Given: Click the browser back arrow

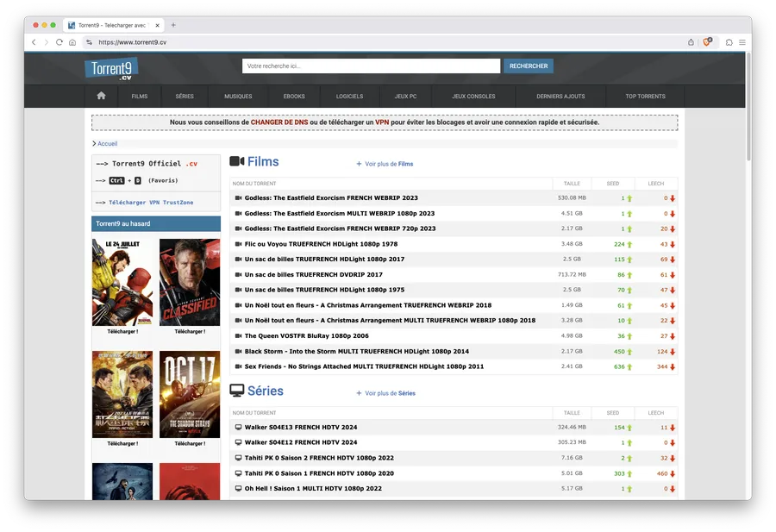Looking at the screenshot, I should coord(34,42).
